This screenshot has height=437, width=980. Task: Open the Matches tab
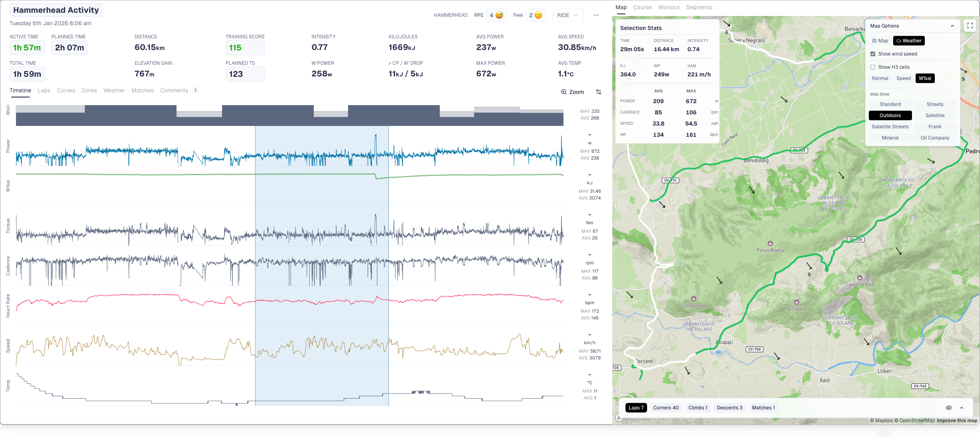click(142, 91)
